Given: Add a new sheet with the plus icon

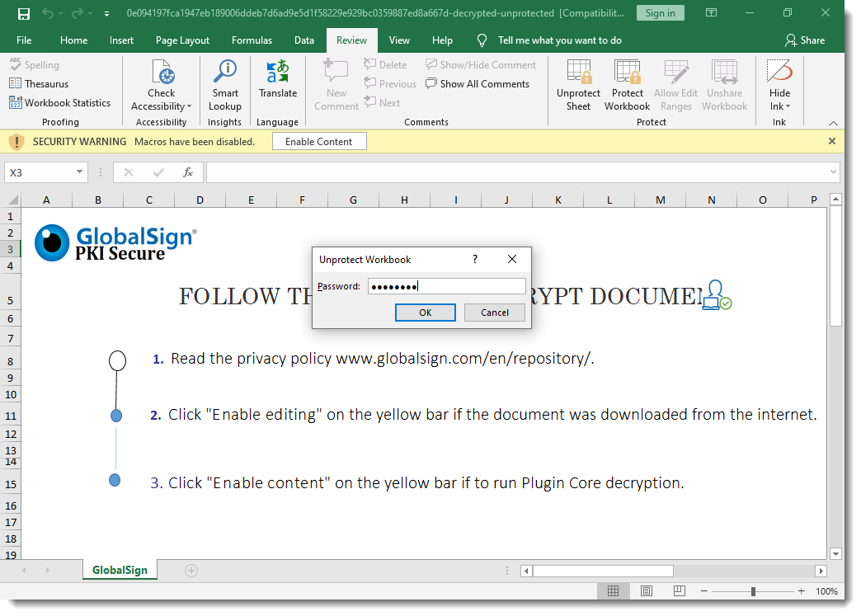Looking at the screenshot, I should (x=191, y=571).
